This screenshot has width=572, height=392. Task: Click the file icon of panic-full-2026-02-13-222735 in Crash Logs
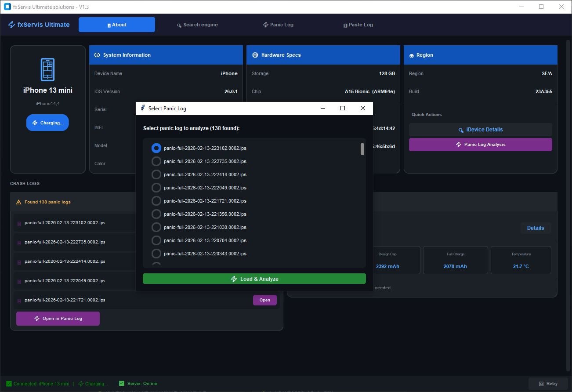click(19, 243)
